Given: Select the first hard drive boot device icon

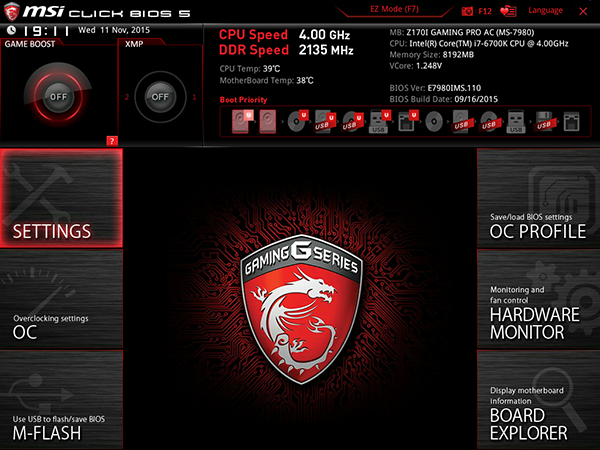Looking at the screenshot, I should (241, 122).
